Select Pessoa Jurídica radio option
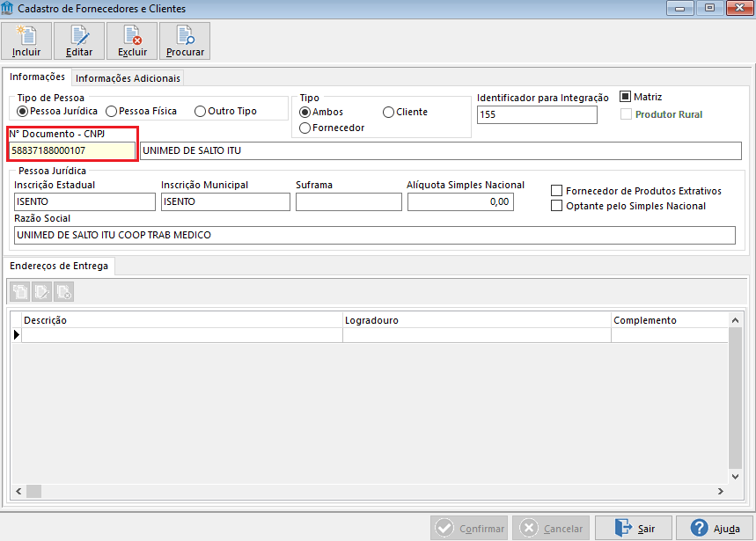This screenshot has width=756, height=541. point(57,112)
